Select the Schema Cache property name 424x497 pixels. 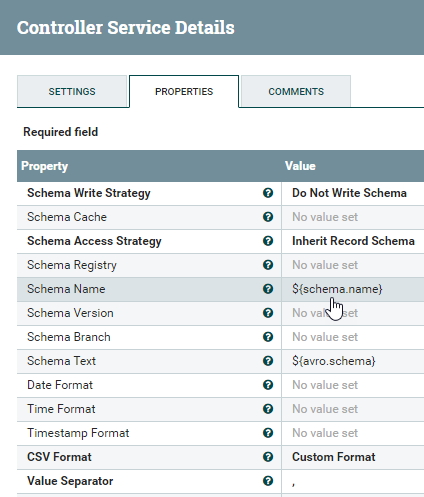tap(67, 217)
